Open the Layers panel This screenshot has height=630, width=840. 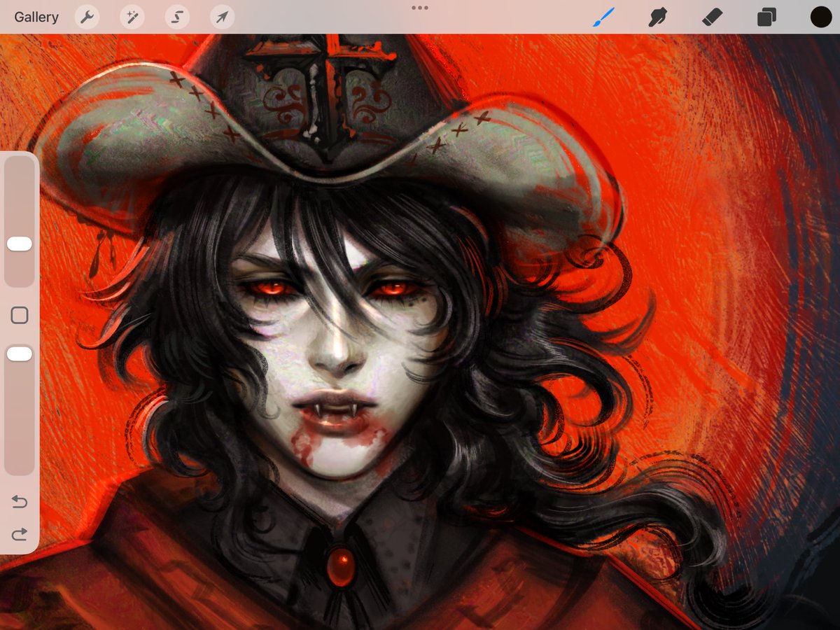(766, 17)
